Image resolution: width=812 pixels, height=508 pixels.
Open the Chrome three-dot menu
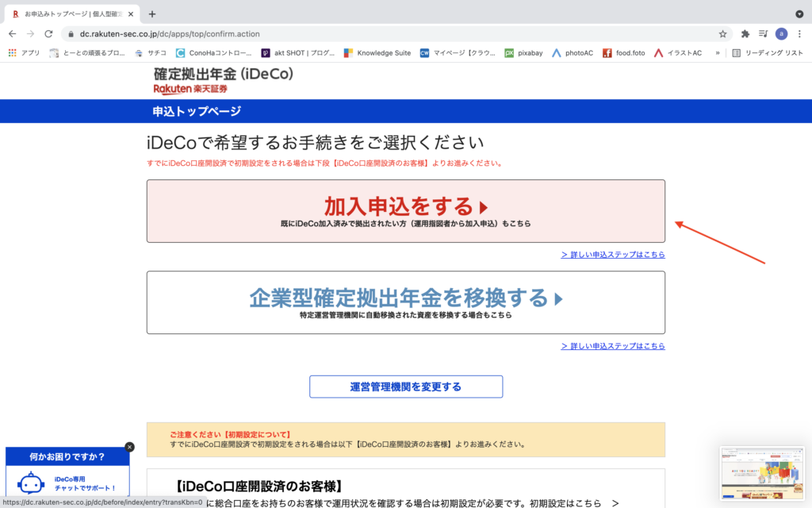pyautogui.click(x=799, y=34)
